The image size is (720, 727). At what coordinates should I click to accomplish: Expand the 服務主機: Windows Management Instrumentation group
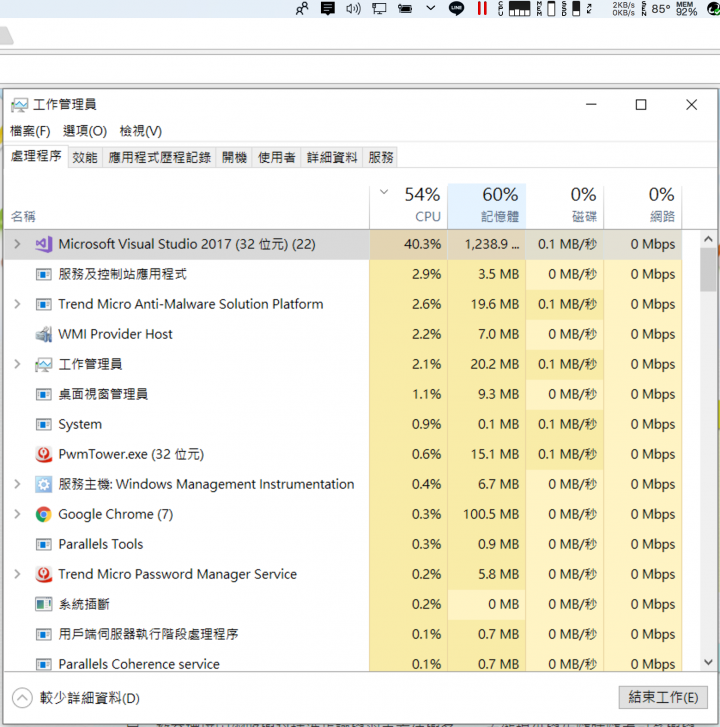pyautogui.click(x=17, y=484)
